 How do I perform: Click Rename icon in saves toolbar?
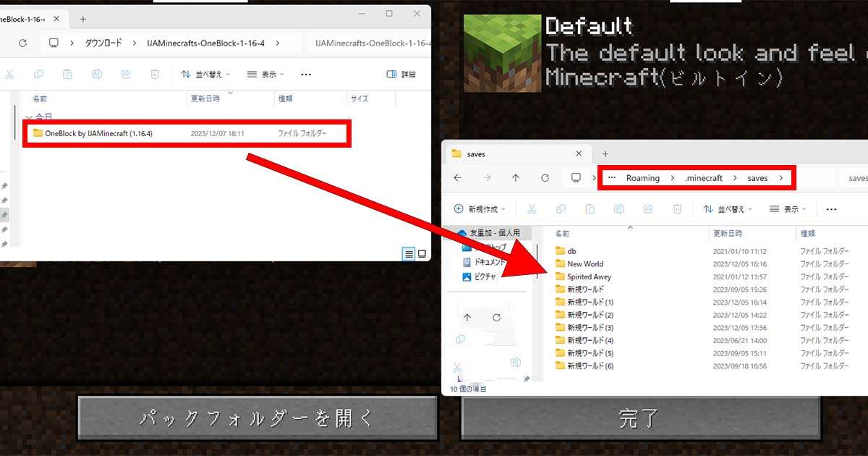[x=618, y=208]
